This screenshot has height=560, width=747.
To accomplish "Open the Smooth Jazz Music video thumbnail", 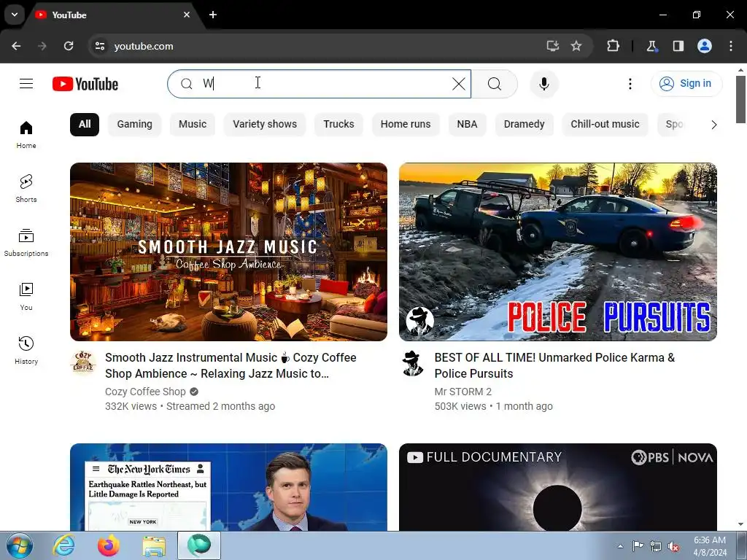I will [228, 252].
